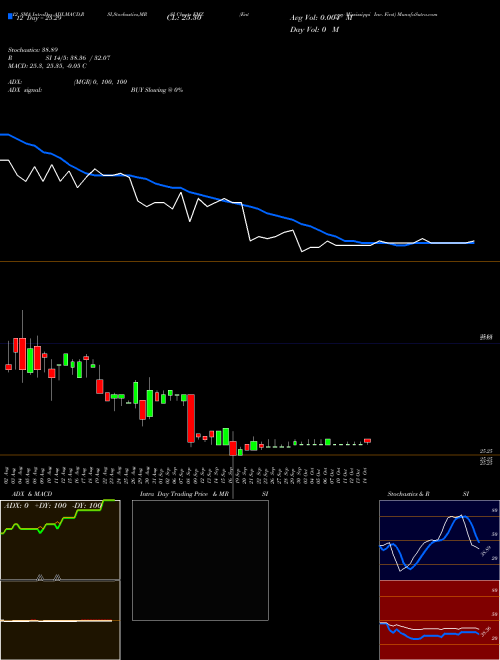Open the empty Intra Day Trading Price panel
The image size is (500, 660).
(x=200, y=560)
